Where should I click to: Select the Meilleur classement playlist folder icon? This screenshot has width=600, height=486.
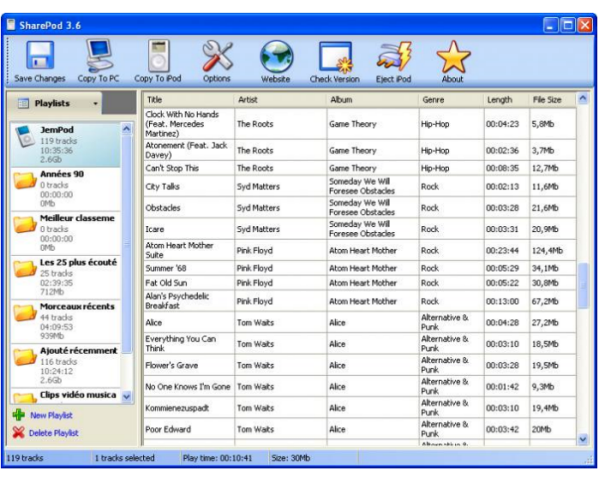pos(25,225)
